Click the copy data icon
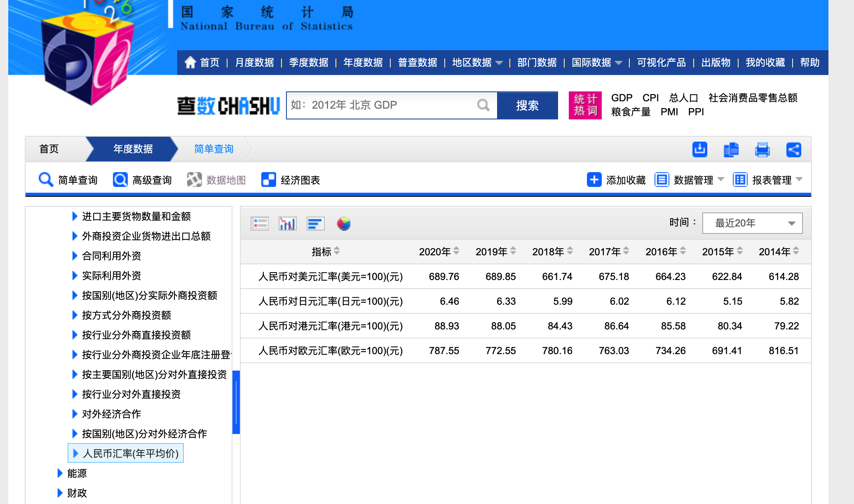The height and width of the screenshot is (504, 854). pyautogui.click(x=731, y=149)
